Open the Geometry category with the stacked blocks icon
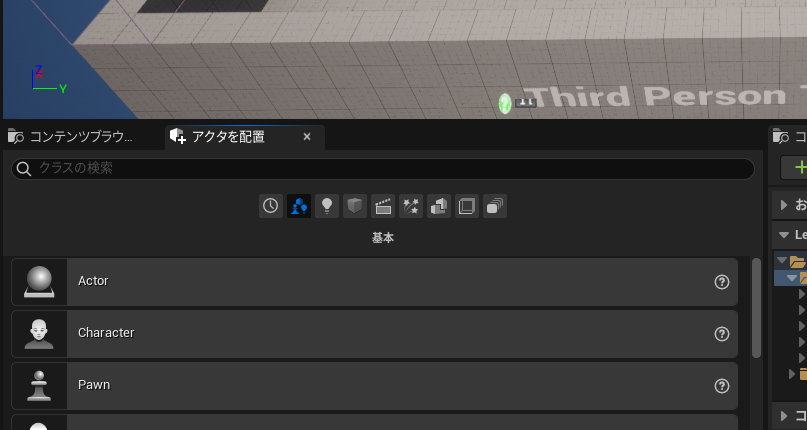Screen dimensions: 807x430 coord(438,206)
